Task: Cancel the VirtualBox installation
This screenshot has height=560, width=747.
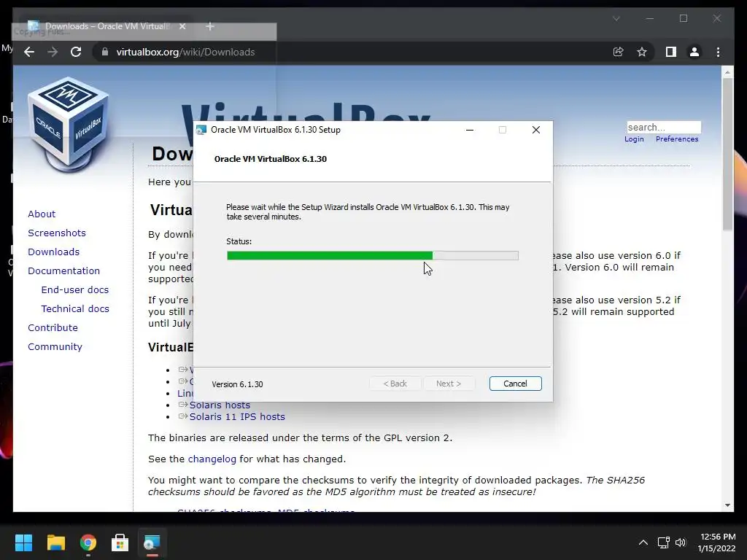Action: [x=516, y=384]
